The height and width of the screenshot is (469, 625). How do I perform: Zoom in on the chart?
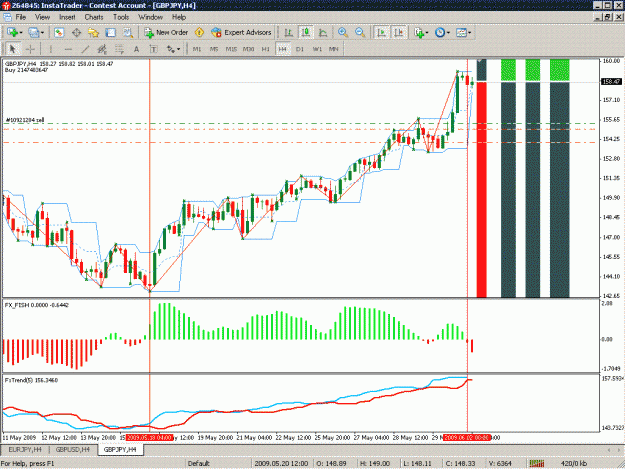coord(342,33)
